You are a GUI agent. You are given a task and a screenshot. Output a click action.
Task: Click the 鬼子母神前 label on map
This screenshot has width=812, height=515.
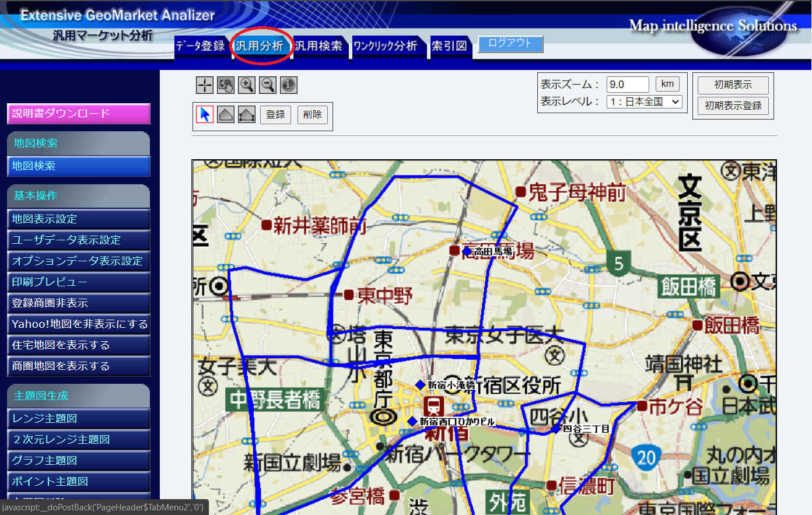tap(577, 192)
